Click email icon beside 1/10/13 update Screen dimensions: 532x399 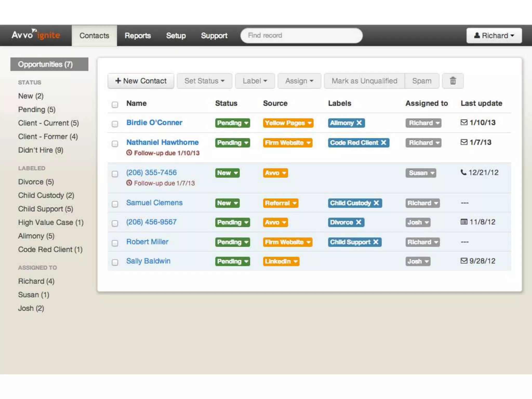click(x=464, y=122)
